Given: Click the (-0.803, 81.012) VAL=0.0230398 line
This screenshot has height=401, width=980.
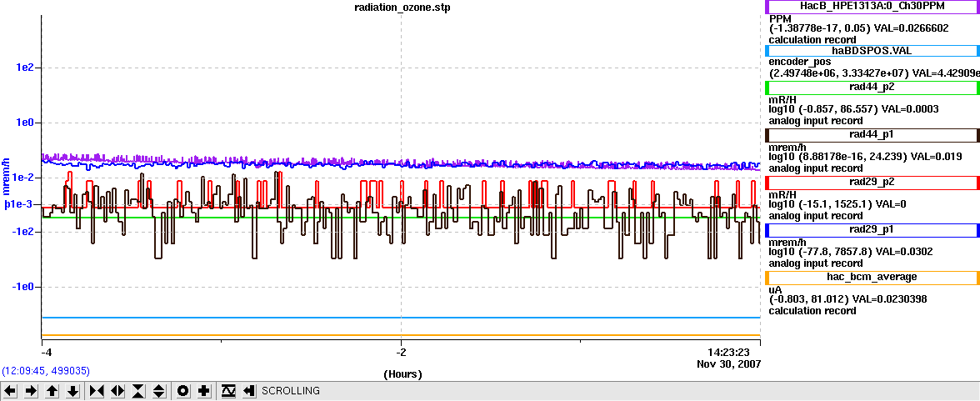Looking at the screenshot, I should tap(847, 299).
